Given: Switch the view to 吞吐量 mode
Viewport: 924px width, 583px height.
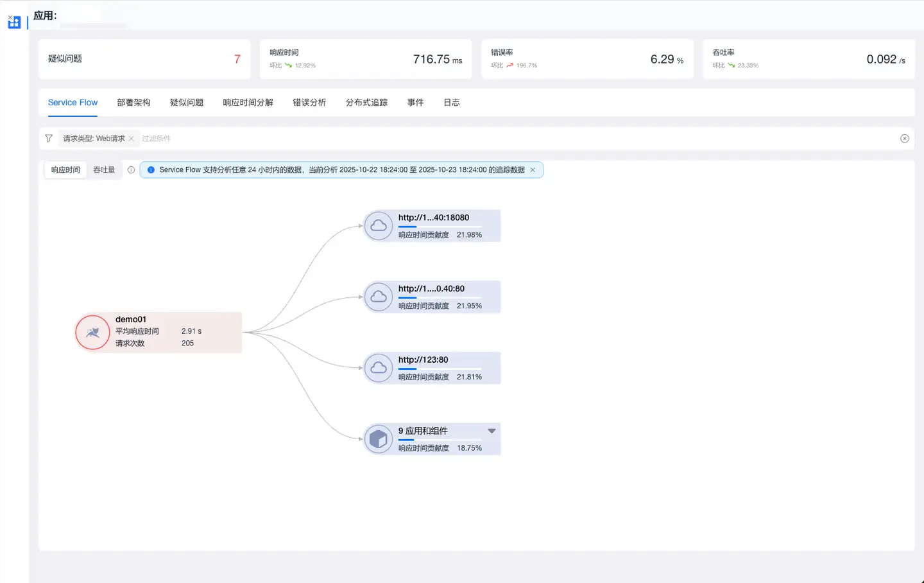Looking at the screenshot, I should click(104, 170).
